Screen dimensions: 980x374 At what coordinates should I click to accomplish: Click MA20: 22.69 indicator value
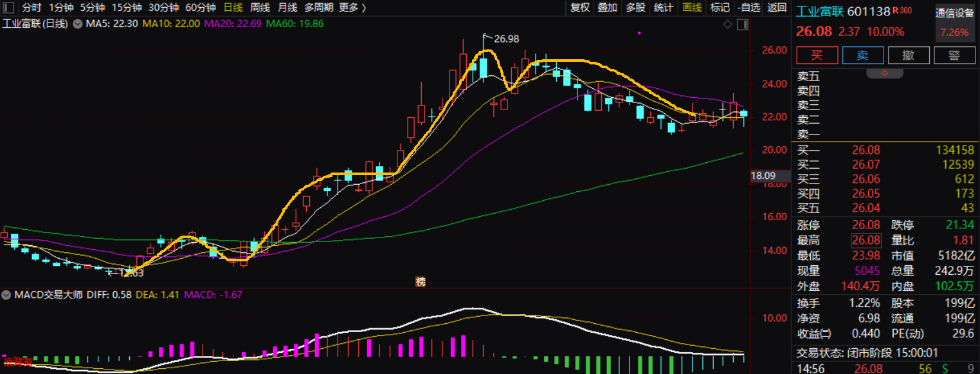(233, 24)
